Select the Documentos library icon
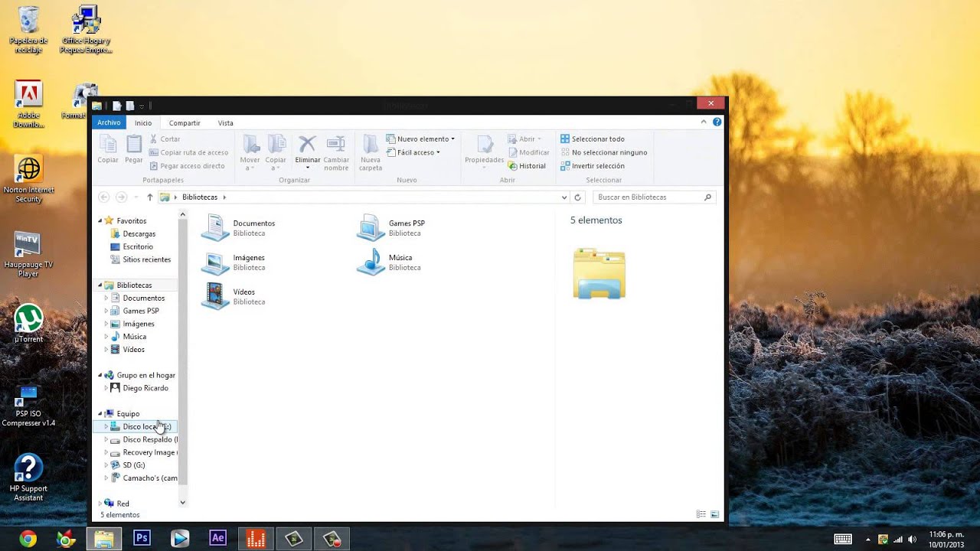Image resolution: width=980 pixels, height=551 pixels. (x=215, y=227)
